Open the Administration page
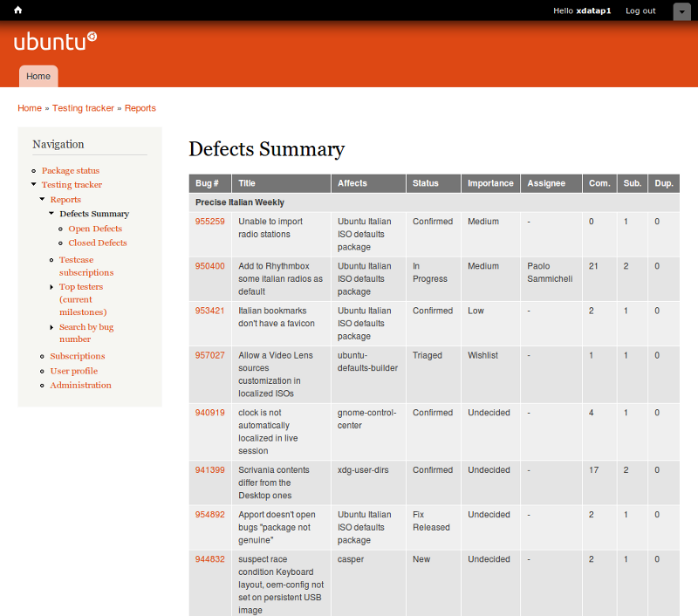This screenshot has width=698, height=616. [x=80, y=386]
